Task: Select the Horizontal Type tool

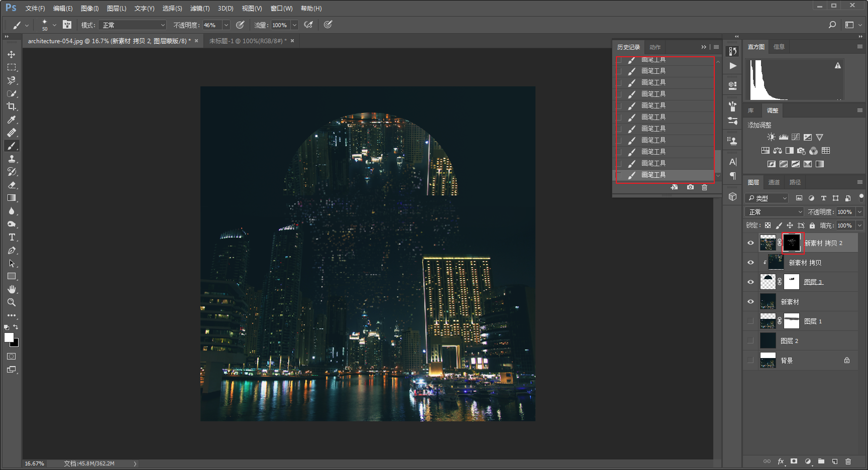Action: [12, 237]
